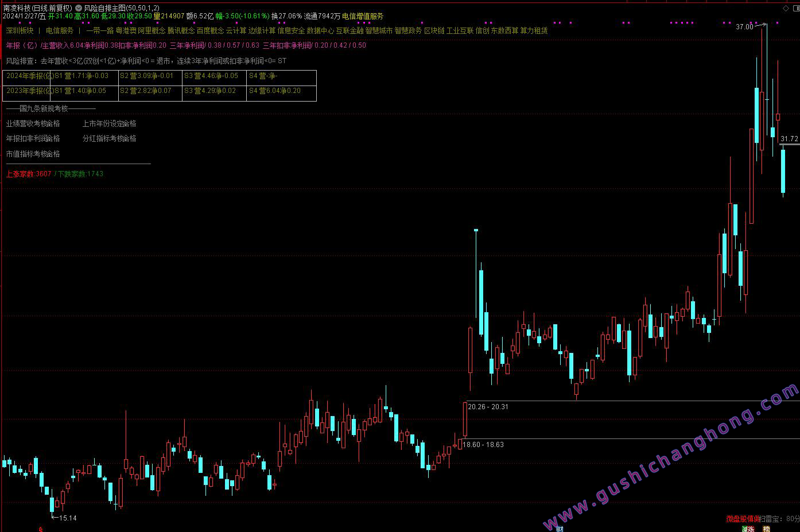The image size is (800, 532).
Task: Click the 18.60 - 18.63 gap label
Action: pos(484,445)
